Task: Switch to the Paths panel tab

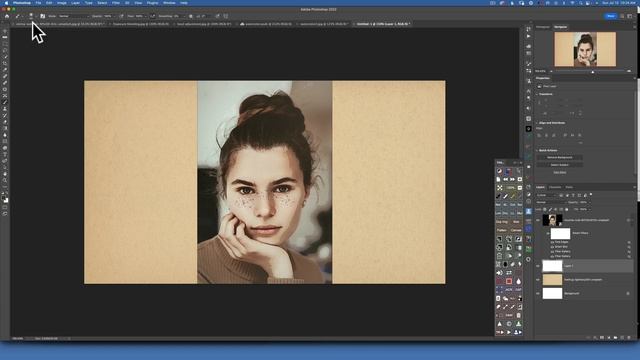Action: pyautogui.click(x=569, y=187)
